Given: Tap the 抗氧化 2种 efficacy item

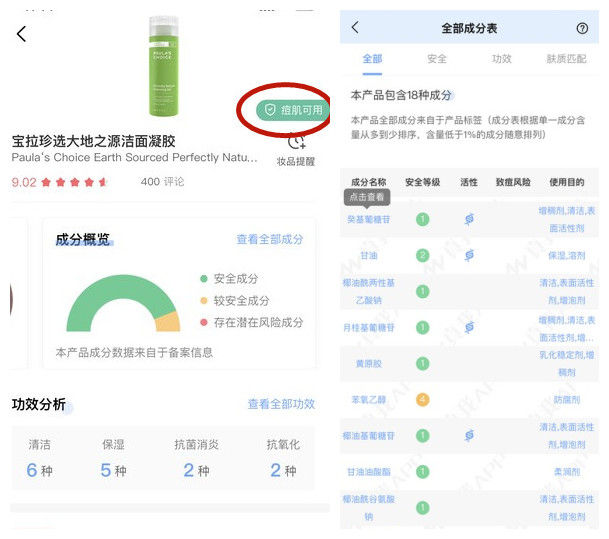Looking at the screenshot, I should coord(283,458).
